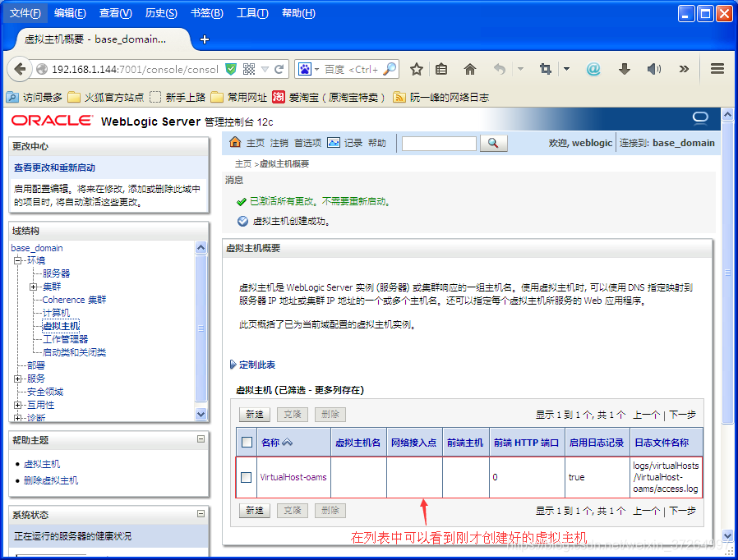
Task: Open the address bar history dropdown arrow
Action: click(265, 70)
